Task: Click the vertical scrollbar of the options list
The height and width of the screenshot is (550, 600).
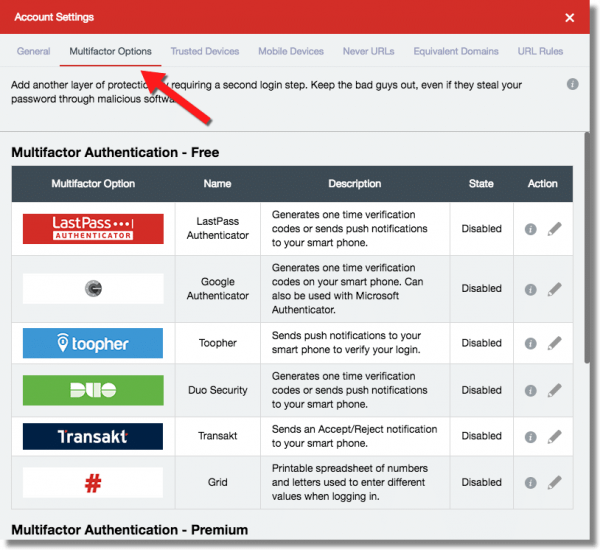Action: [587, 247]
